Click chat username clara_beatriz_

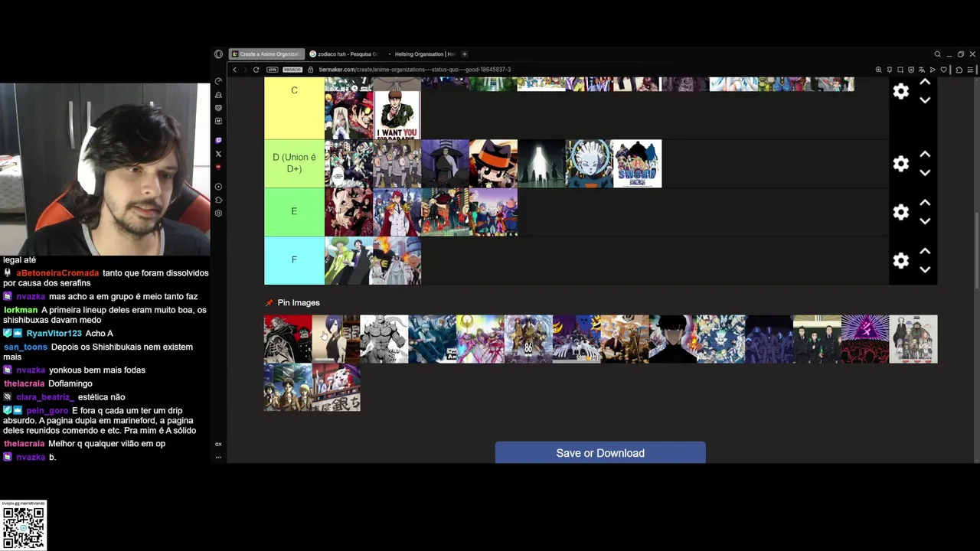(x=45, y=397)
